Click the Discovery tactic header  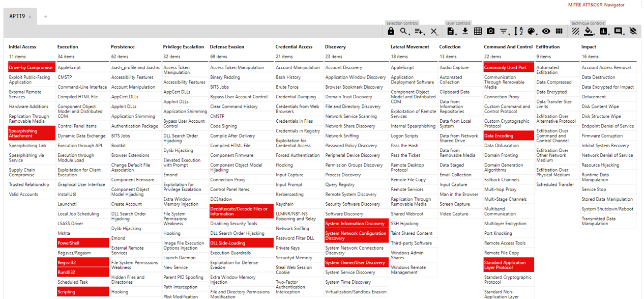335,47
